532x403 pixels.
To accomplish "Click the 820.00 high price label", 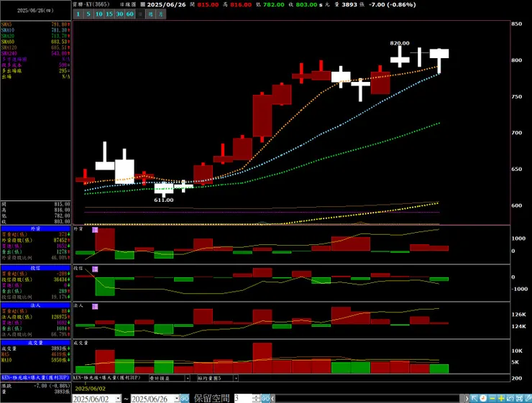I will [400, 43].
